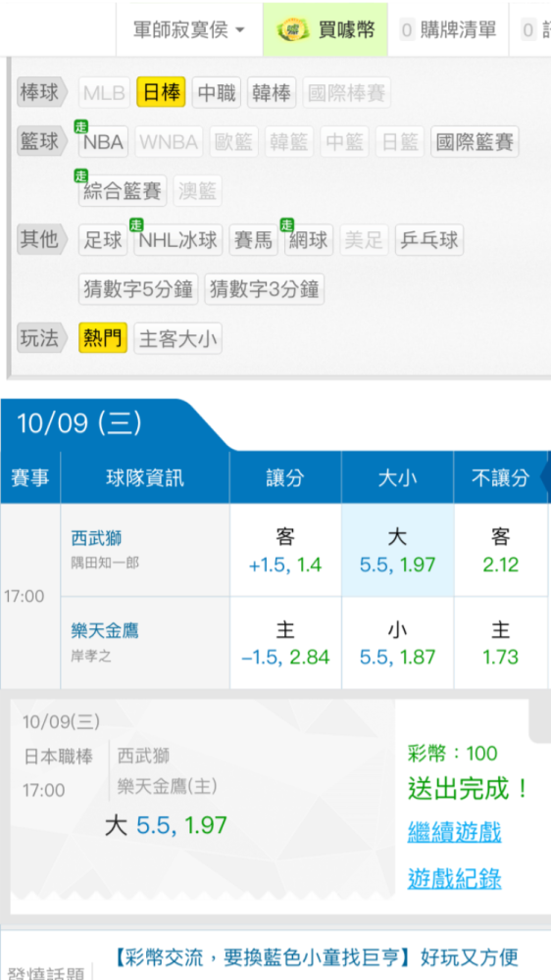Image resolution: width=551 pixels, height=980 pixels.
Task: Click the 走 badge on NBA
Action: coord(80,126)
